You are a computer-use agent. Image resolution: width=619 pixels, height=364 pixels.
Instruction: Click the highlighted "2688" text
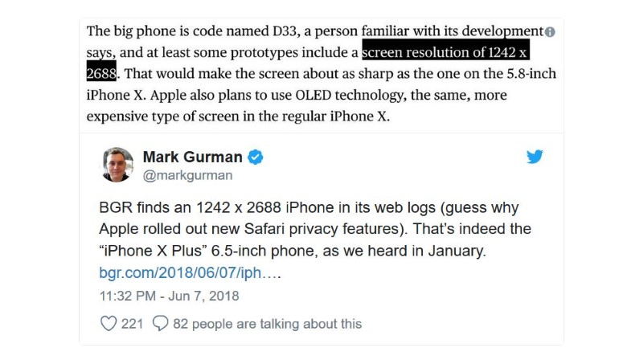(102, 74)
